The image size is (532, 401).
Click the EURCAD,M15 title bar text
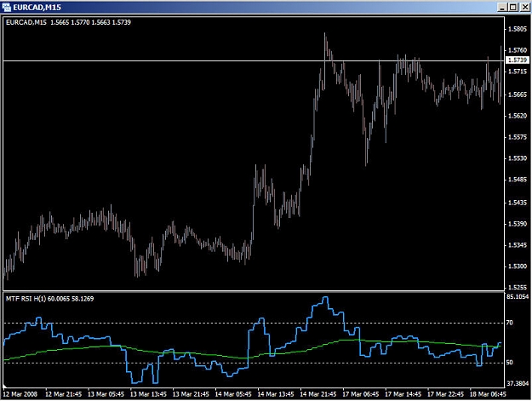(37, 8)
